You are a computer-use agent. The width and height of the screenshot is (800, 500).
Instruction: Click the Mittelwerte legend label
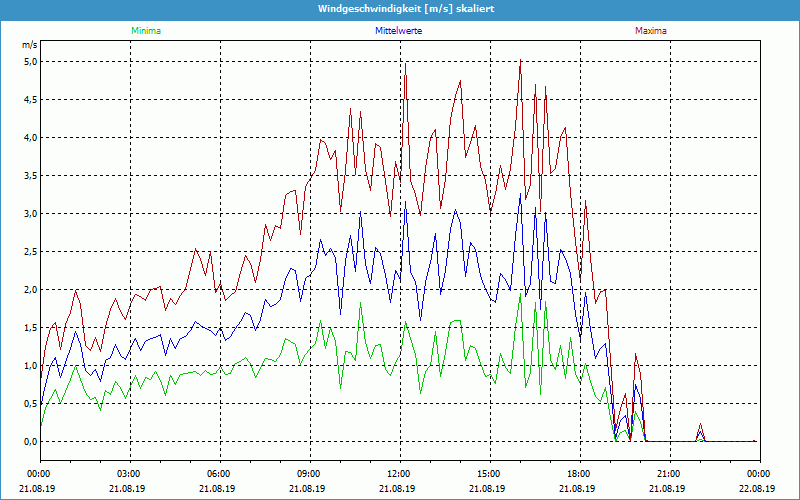coord(398,31)
